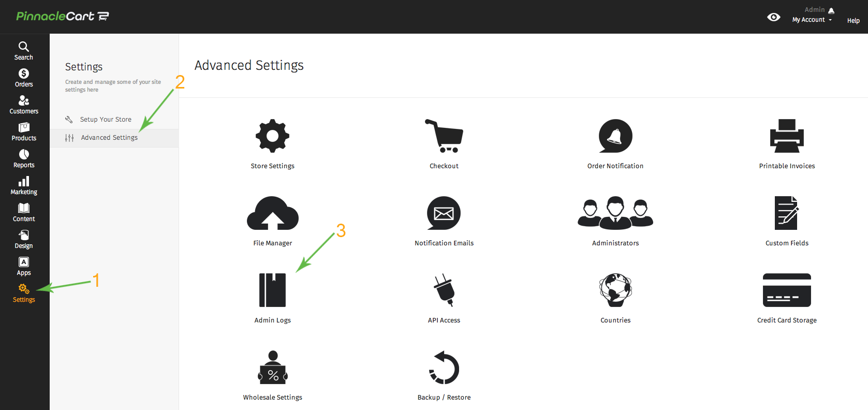The width and height of the screenshot is (868, 410).
Task: Click the Order Notification label
Action: pos(615,166)
